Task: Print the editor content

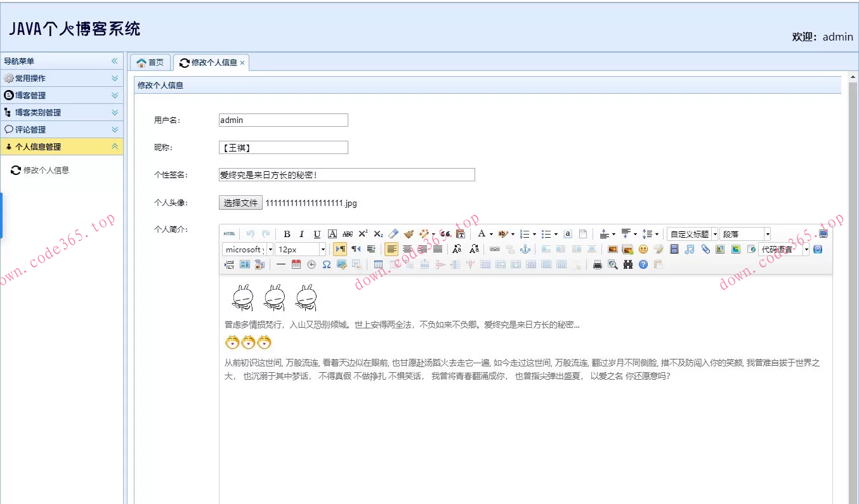Action: point(596,264)
